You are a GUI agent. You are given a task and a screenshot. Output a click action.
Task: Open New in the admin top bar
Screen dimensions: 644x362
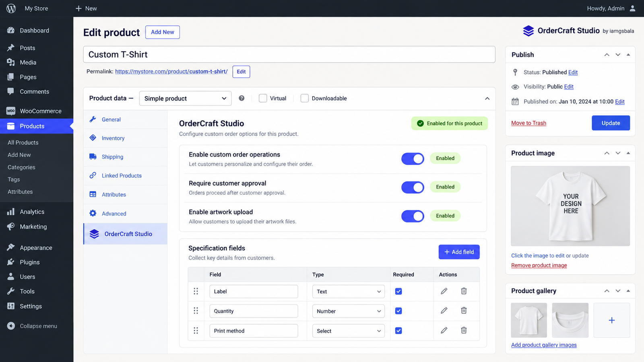[86, 8]
